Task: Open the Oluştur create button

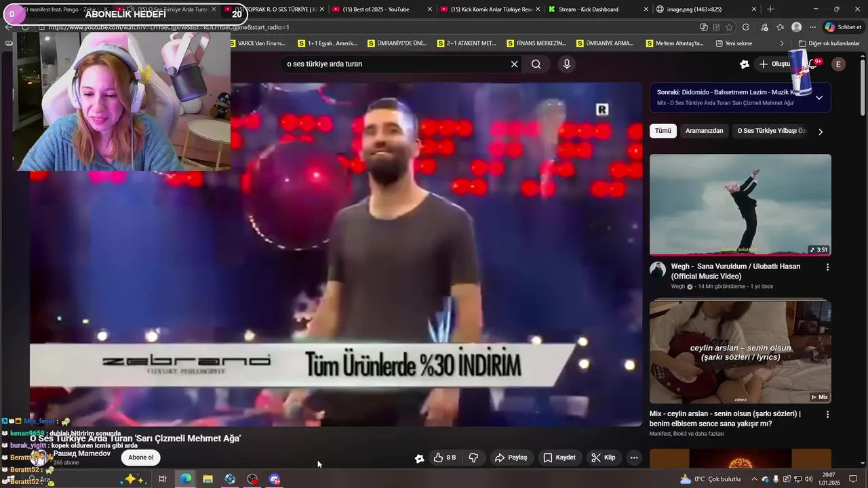Action: 774,64
